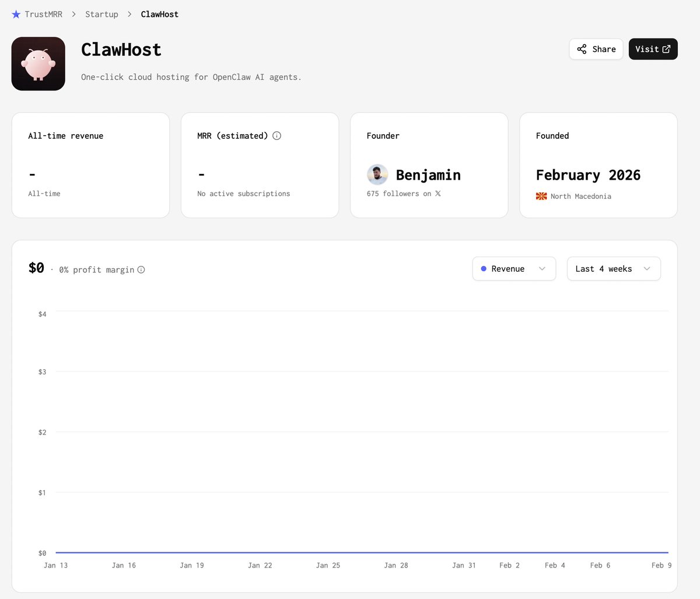Click the 'No active subscriptions' text
The image size is (700, 599).
tap(244, 194)
